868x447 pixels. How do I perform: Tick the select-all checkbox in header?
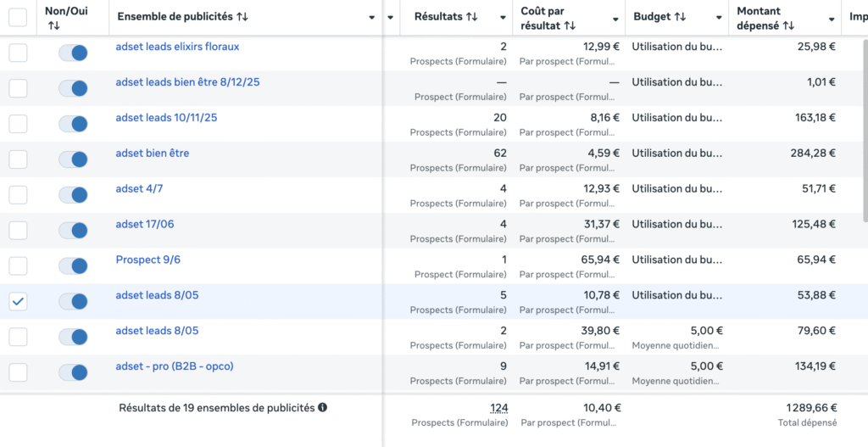18,17
